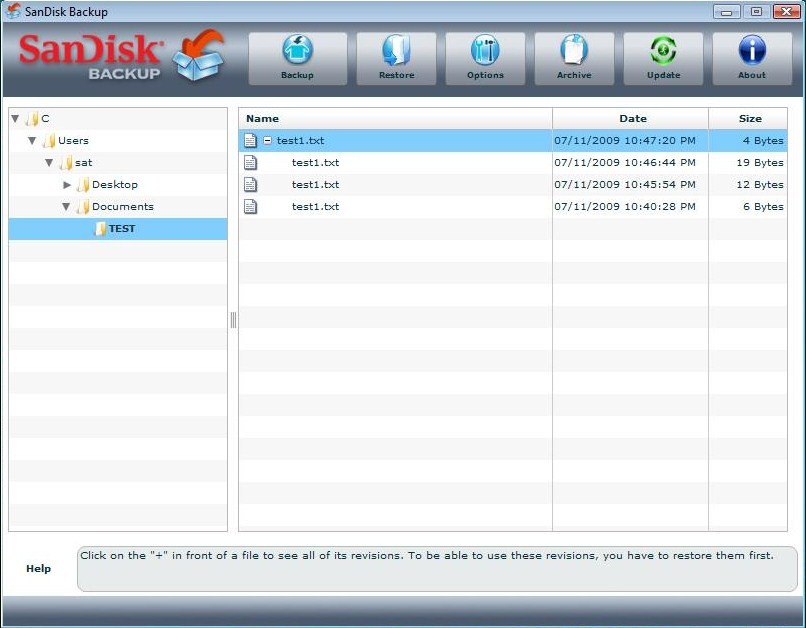Open the Restore toolbar button

click(396, 59)
